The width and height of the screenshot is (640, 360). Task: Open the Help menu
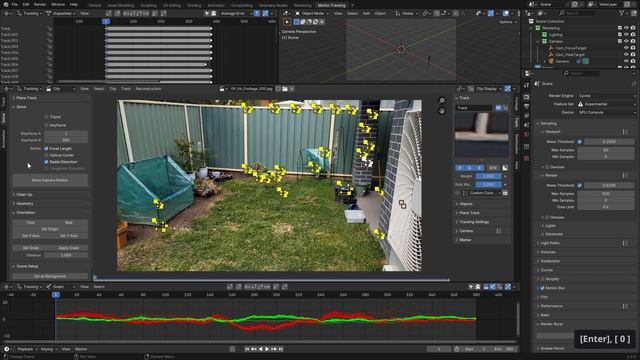coord(74,4)
